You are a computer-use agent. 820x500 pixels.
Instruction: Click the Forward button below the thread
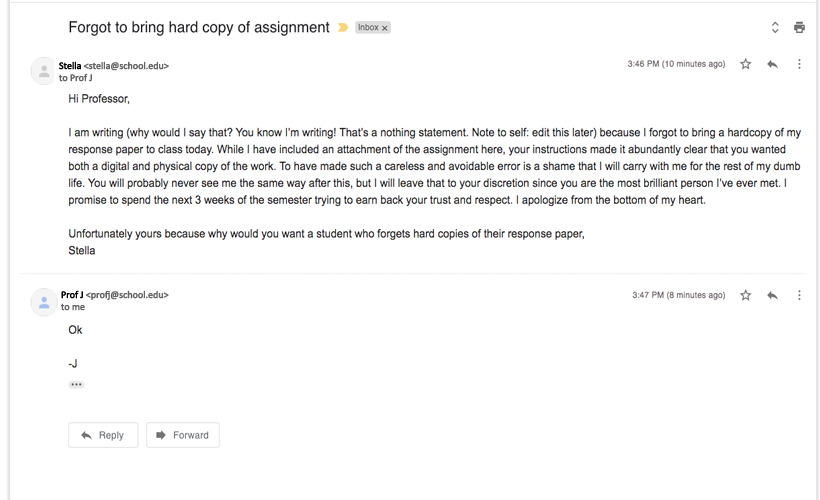tap(182, 435)
